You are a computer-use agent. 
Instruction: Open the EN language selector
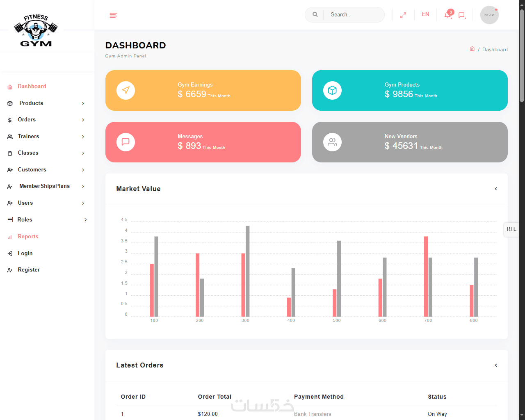click(425, 14)
